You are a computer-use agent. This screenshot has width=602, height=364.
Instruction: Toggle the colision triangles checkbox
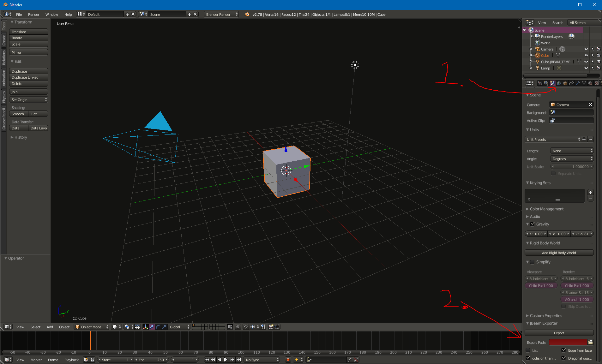pos(528,358)
